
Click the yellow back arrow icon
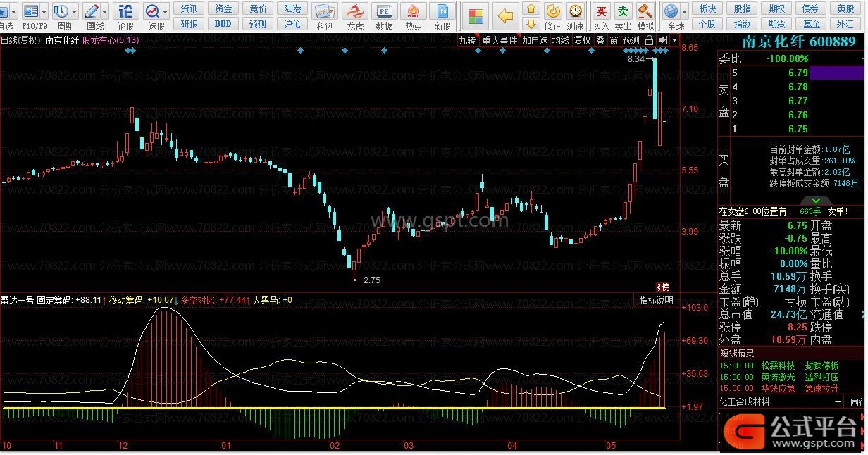click(x=504, y=15)
